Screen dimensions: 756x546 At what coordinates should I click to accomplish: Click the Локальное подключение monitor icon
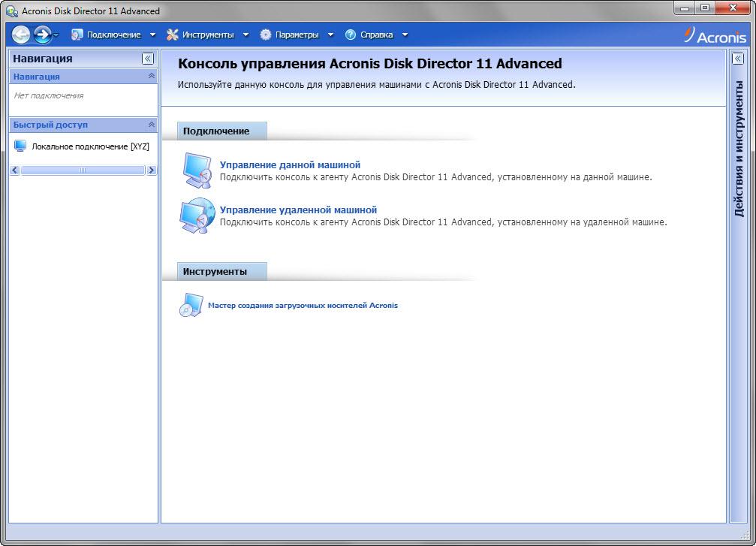(20, 146)
